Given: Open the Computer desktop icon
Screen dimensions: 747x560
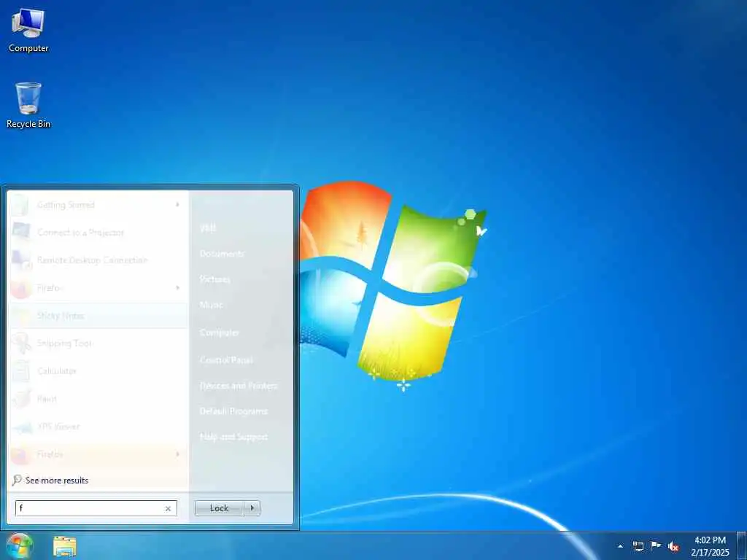Looking at the screenshot, I should [28, 31].
